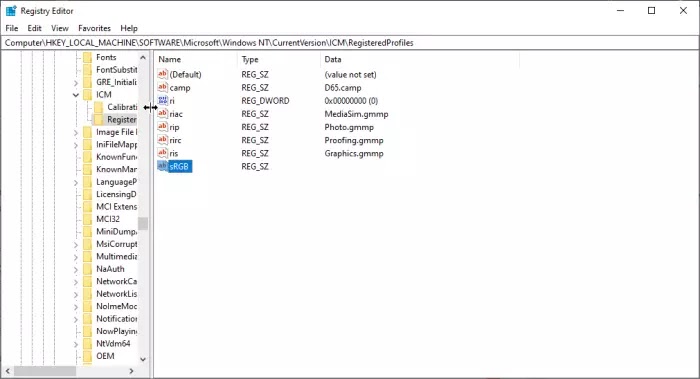The height and width of the screenshot is (379, 700).
Task: Click the RegisteredProfiles folder icon
Action: (x=99, y=120)
